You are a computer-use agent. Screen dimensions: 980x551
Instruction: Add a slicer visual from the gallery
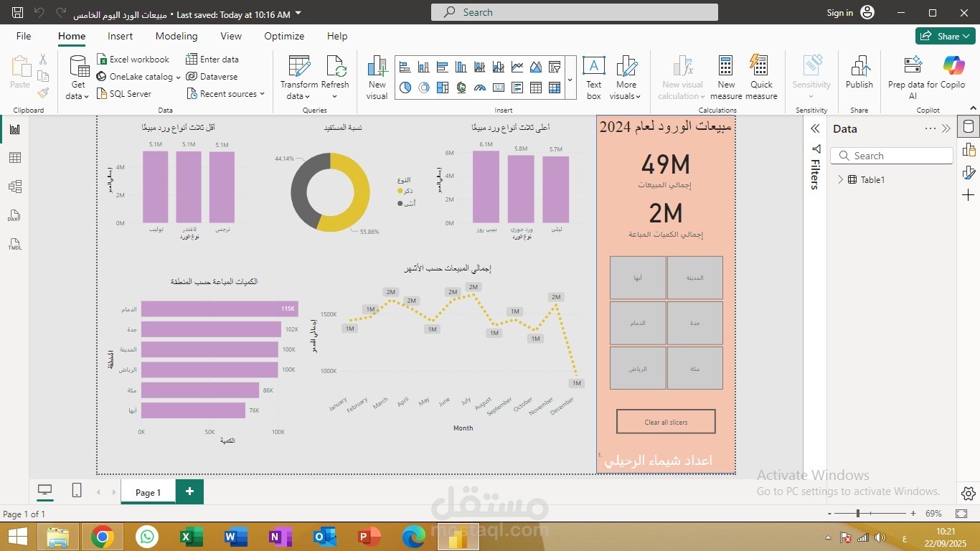tap(555, 67)
